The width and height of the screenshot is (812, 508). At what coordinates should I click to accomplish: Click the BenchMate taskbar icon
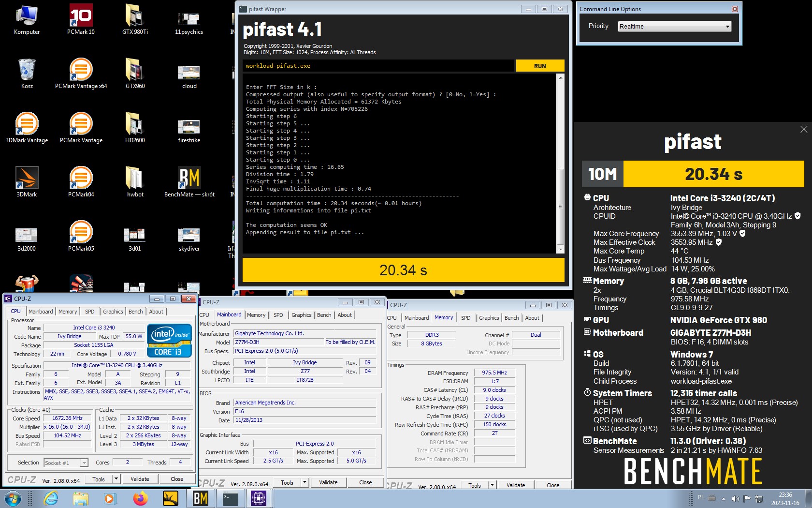pos(200,498)
